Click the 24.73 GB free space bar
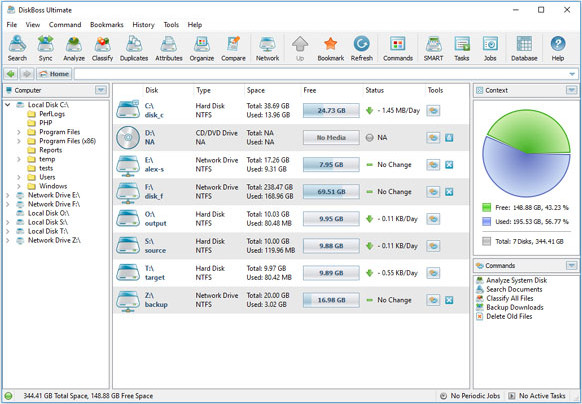The width and height of the screenshot is (582, 404). tap(331, 111)
